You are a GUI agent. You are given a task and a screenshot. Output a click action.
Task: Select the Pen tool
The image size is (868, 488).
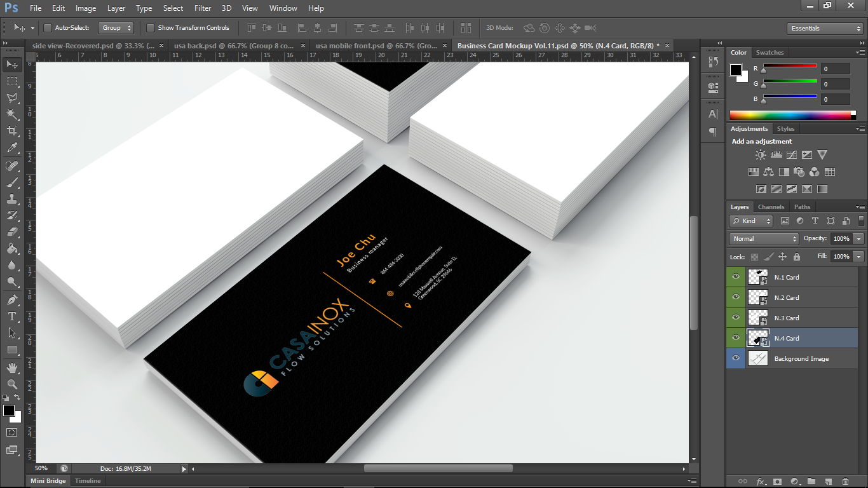point(11,300)
